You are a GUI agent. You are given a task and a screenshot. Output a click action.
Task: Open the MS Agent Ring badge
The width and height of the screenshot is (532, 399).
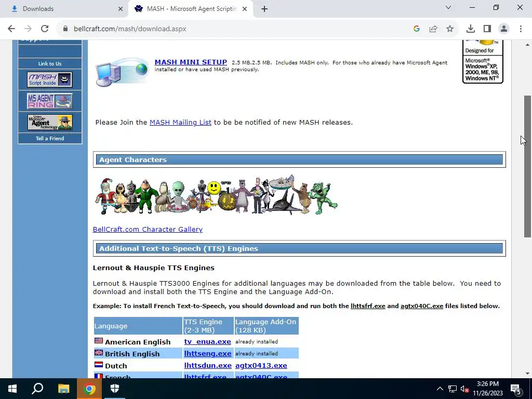pos(50,101)
